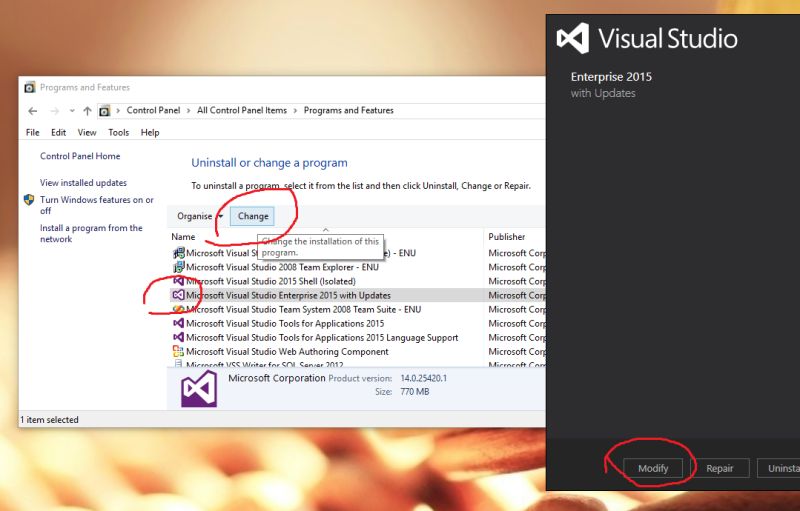Click the size value 770 MB

tap(414, 392)
